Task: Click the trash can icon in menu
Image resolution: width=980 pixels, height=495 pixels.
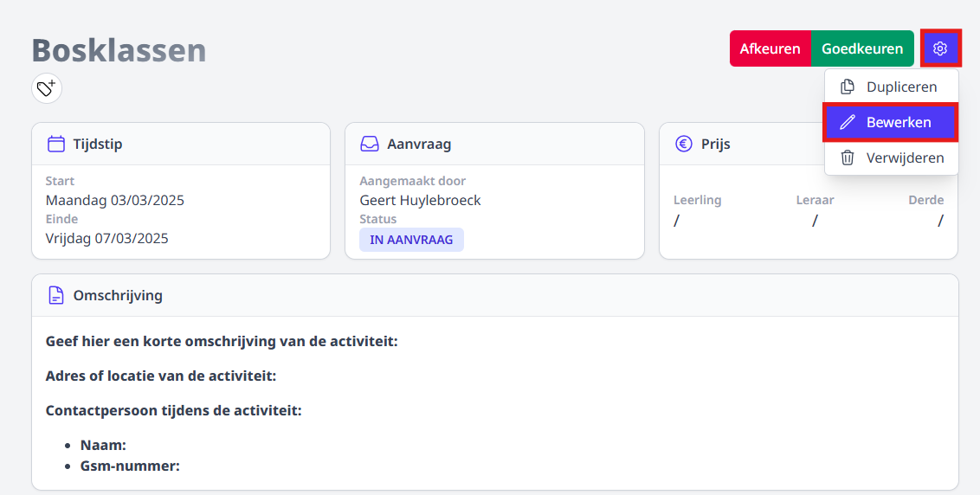Action: coord(847,157)
